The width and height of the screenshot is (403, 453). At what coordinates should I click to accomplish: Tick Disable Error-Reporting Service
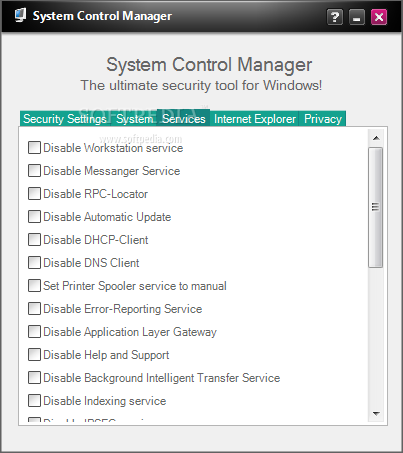[34, 308]
